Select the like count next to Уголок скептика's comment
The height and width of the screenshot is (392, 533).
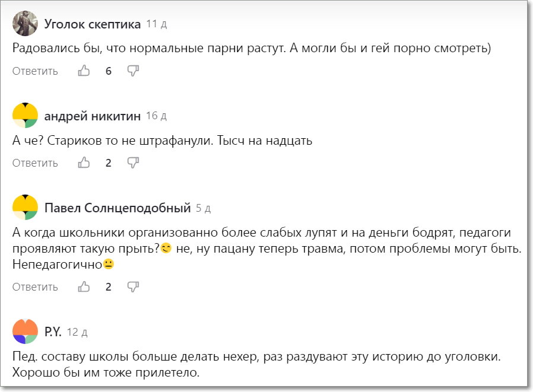tap(108, 71)
